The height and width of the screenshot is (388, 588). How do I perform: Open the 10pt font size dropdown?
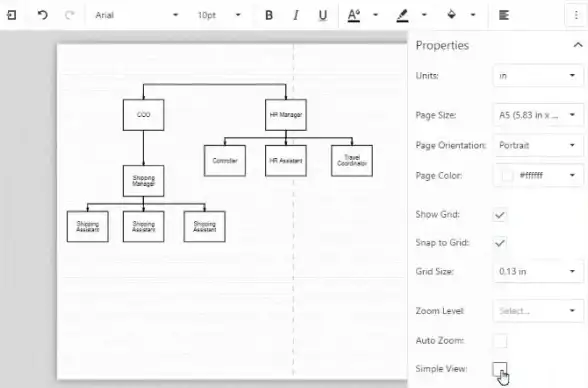[219, 15]
